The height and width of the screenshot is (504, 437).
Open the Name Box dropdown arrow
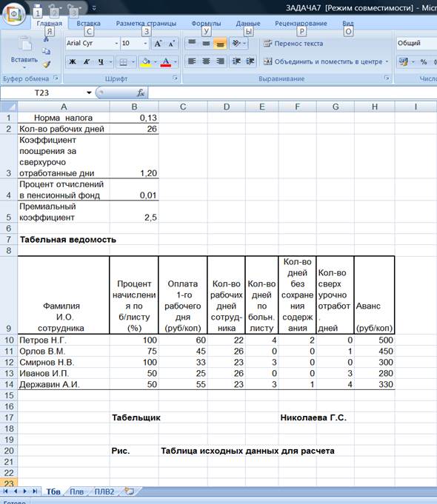pyautogui.click(x=89, y=93)
